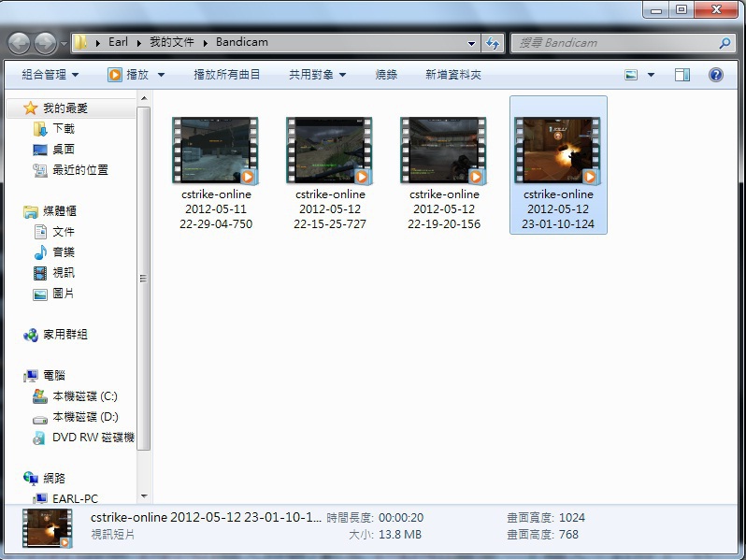Select the Bandicam breadcrumb segment
The image size is (746, 560).
coord(242,42)
